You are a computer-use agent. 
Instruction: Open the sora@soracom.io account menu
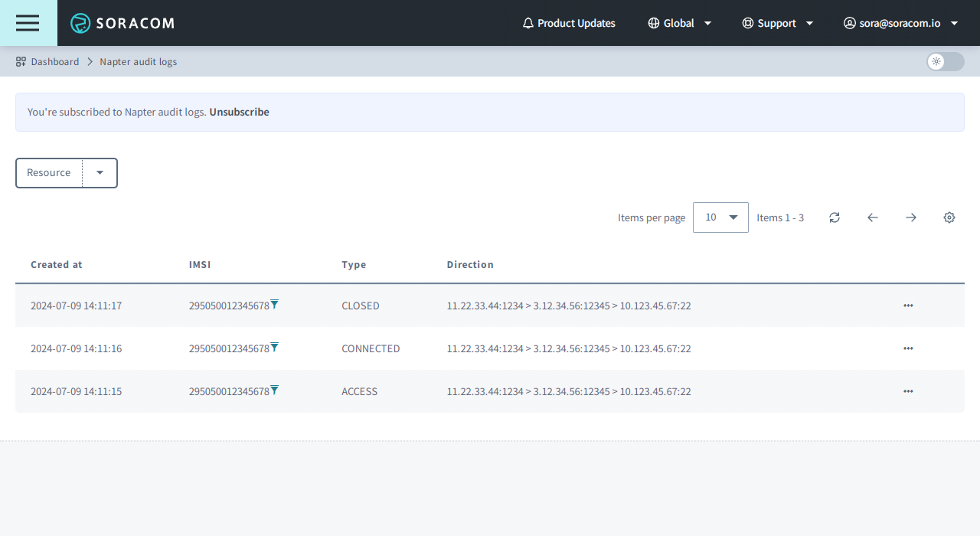pos(901,23)
